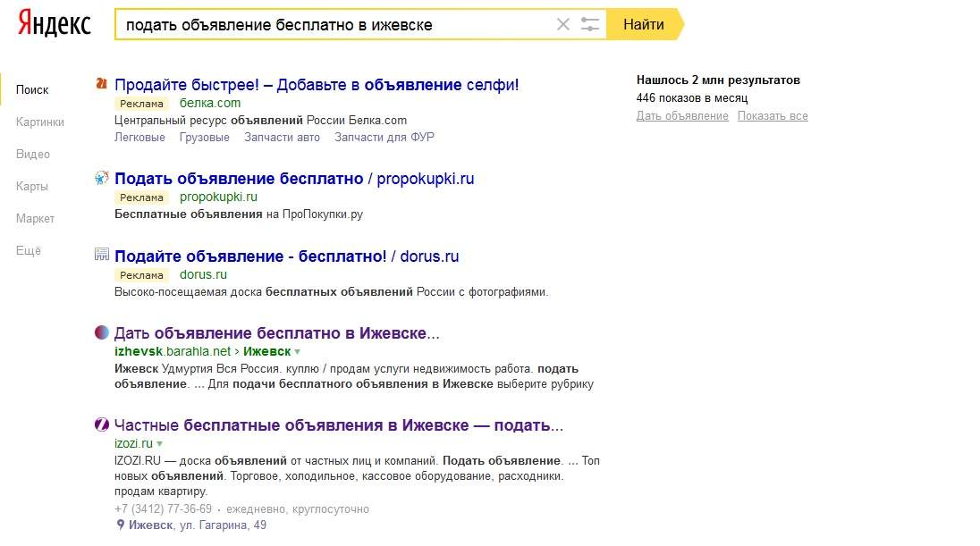Click the Показать все link

coord(773,115)
